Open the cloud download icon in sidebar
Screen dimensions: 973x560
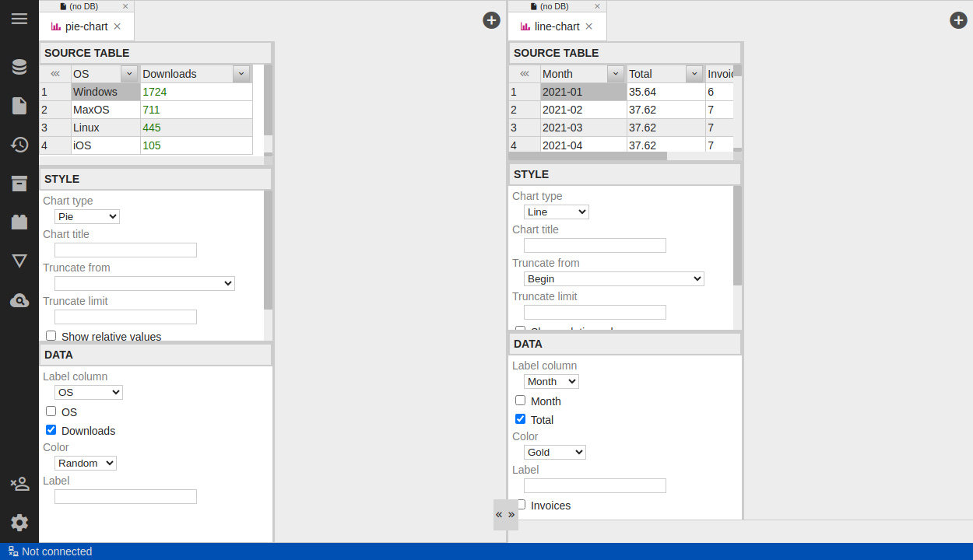pyautogui.click(x=19, y=300)
